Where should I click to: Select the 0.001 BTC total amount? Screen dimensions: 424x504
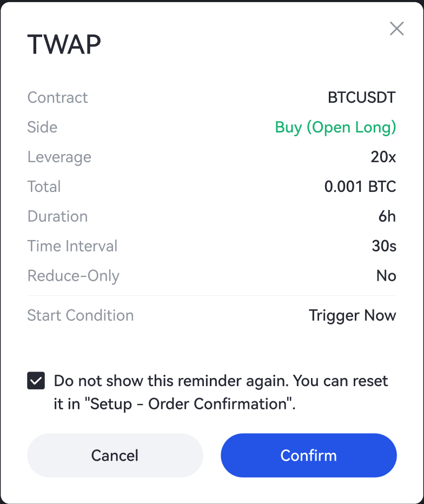360,187
